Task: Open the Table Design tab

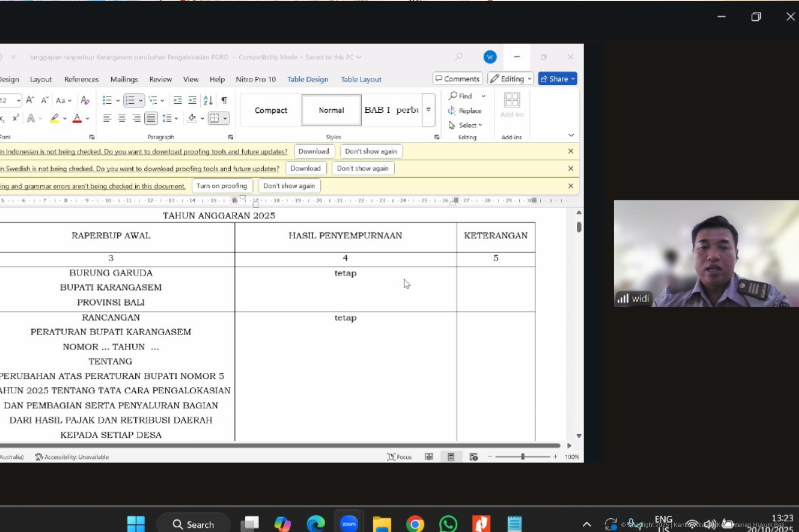Action: pyautogui.click(x=308, y=79)
